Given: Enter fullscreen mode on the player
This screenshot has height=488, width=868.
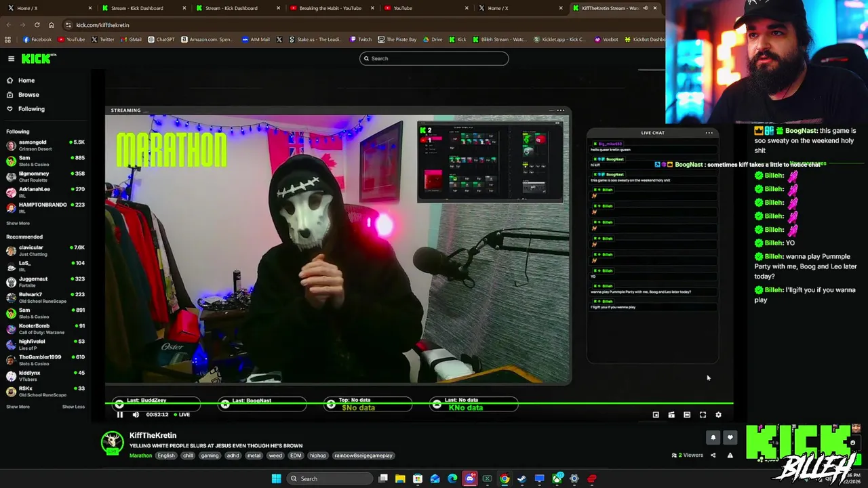Looking at the screenshot, I should (x=703, y=415).
